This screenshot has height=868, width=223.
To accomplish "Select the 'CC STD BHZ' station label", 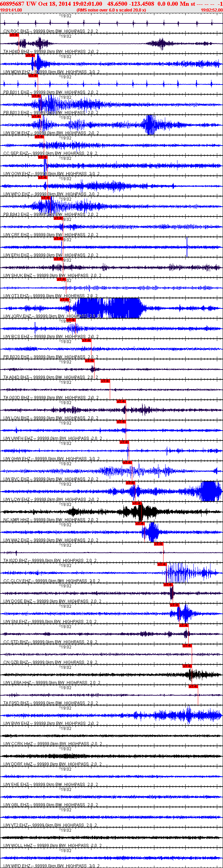I will [16, 642].
